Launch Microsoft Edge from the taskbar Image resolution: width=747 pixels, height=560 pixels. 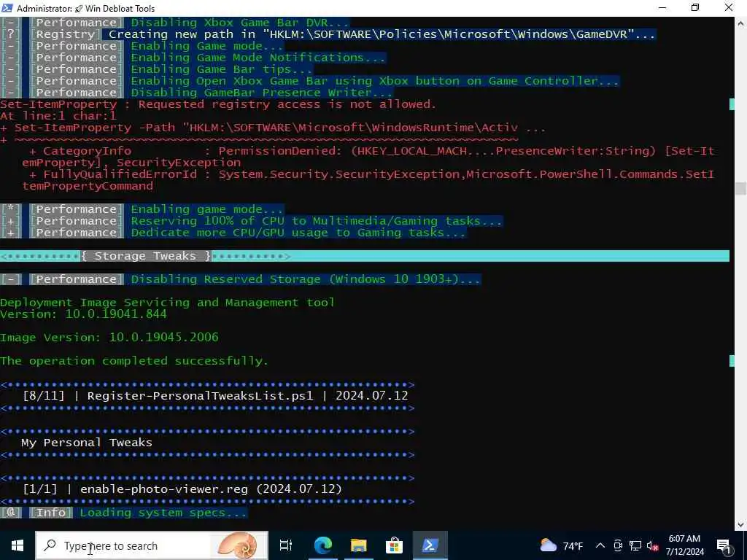point(322,545)
